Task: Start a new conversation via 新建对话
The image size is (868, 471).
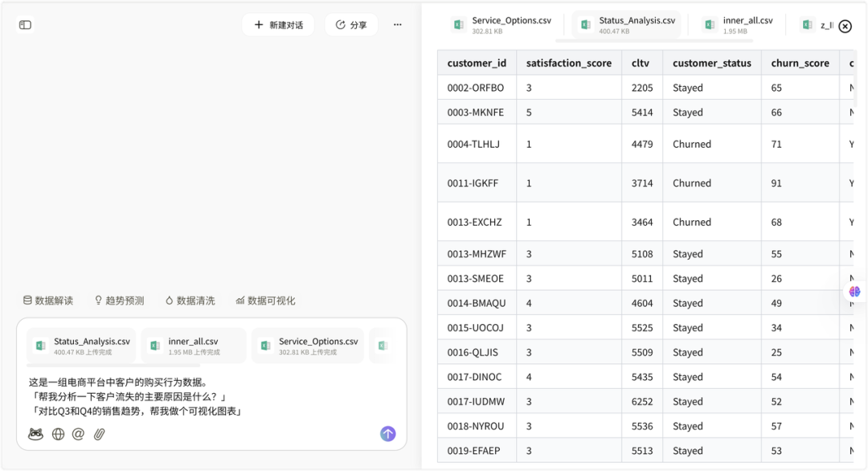Action: [277, 25]
